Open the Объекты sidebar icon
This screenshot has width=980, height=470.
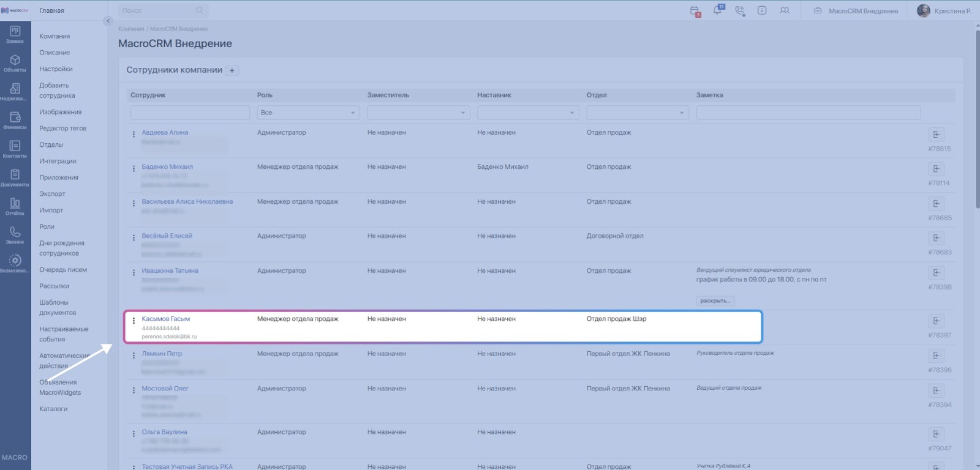coord(15,63)
